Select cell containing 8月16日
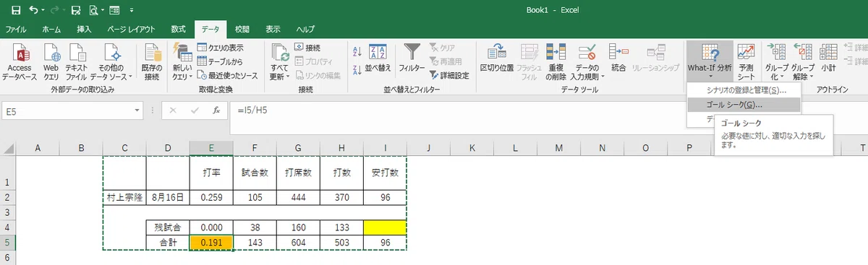This screenshot has width=868, height=265. coord(168,197)
